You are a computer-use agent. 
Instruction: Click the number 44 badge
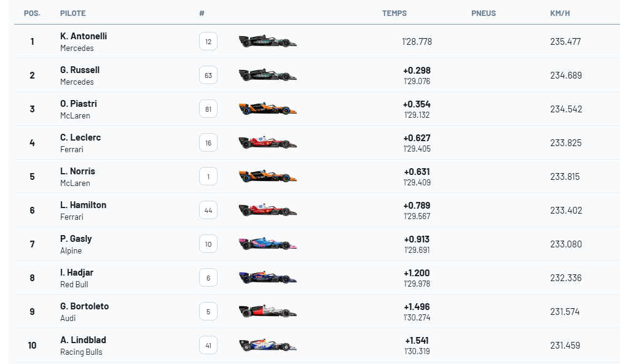(x=208, y=211)
